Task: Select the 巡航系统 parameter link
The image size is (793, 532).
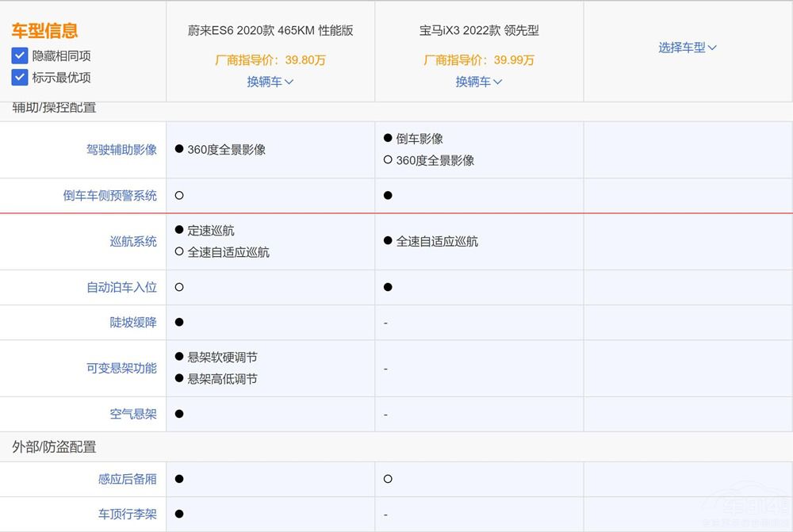Action: [x=133, y=242]
